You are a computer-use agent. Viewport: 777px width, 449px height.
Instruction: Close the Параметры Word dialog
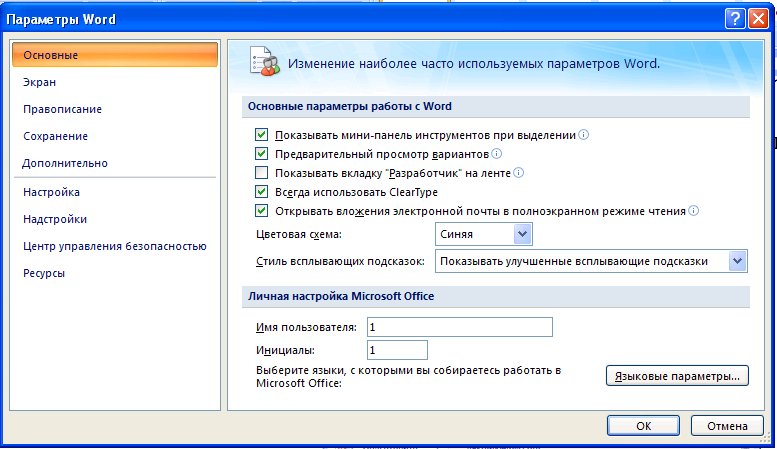[x=758, y=19]
